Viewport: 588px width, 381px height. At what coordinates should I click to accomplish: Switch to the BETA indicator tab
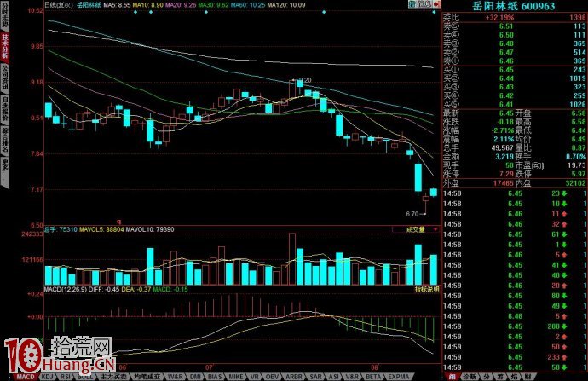point(373,377)
